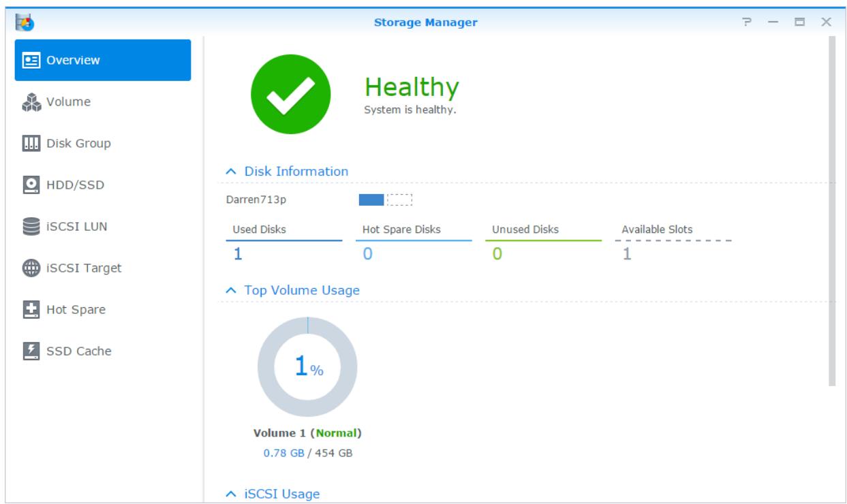The height and width of the screenshot is (504, 847).
Task: Switch to the Volume section label
Action: (69, 101)
